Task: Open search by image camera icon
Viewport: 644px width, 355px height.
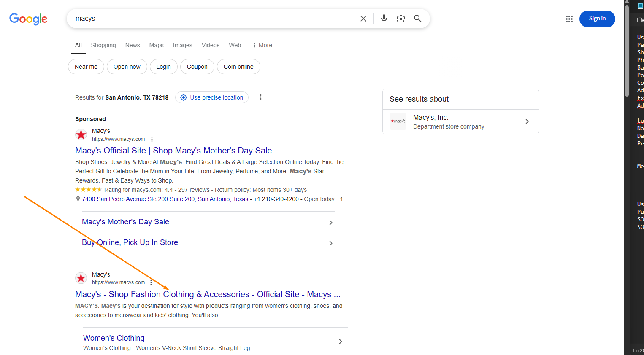Action: (x=400, y=19)
